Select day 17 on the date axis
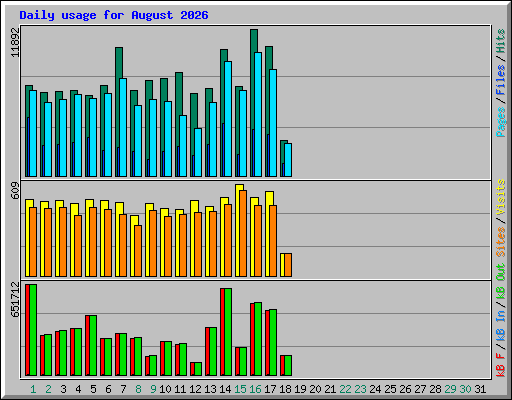512x400 pixels. [x=270, y=389]
